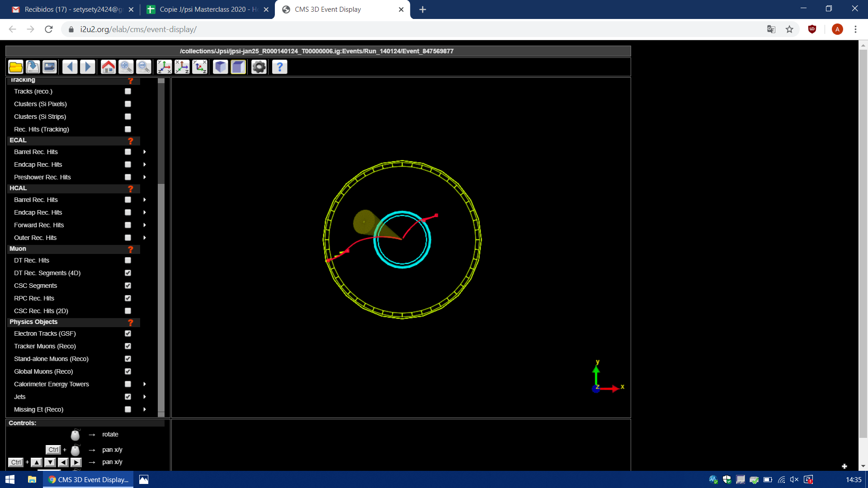Enable Tracks (reco.) checkbox

tap(128, 91)
